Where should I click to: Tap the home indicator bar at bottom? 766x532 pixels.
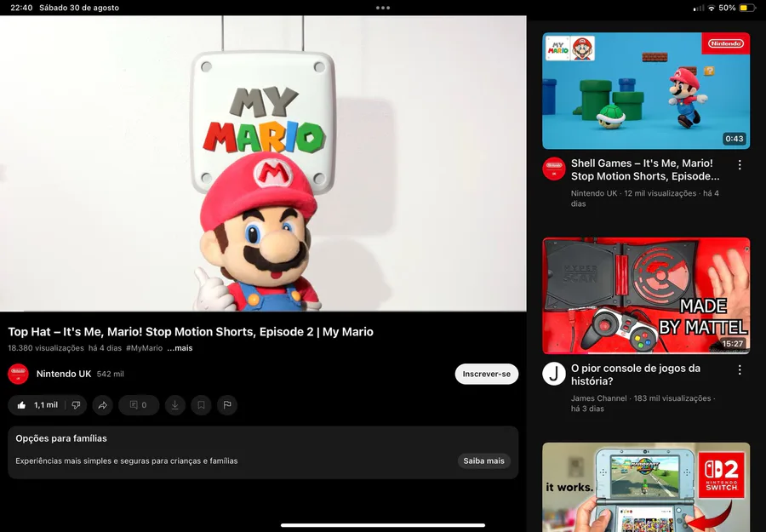tap(383, 526)
